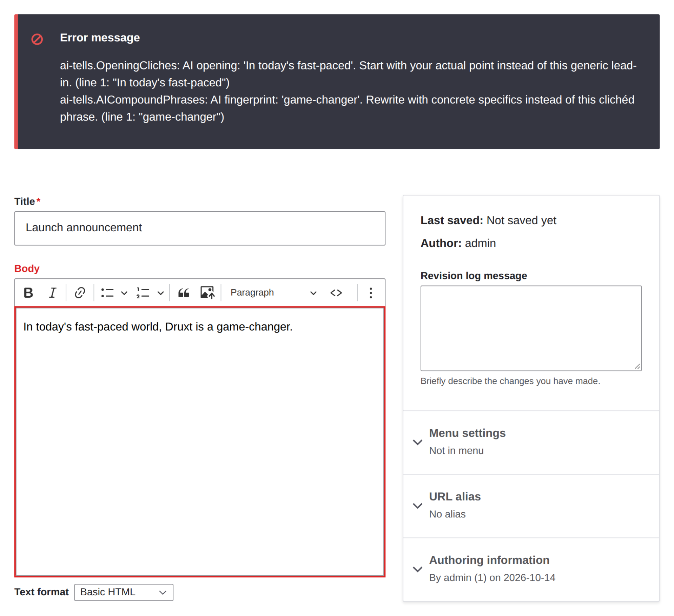This screenshot has width=674, height=616.
Task: Open the Text format Basic HTML dropdown
Action: pyautogui.click(x=124, y=592)
